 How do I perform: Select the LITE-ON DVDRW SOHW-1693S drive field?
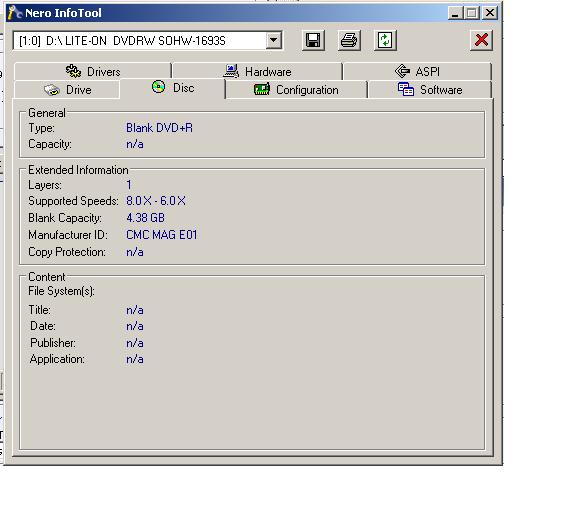tap(147, 40)
